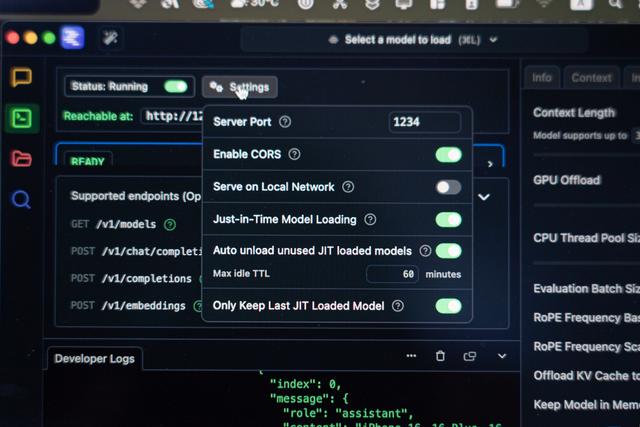Collapse the Supported endpoints section
This screenshot has height=427, width=640.
tap(484, 197)
